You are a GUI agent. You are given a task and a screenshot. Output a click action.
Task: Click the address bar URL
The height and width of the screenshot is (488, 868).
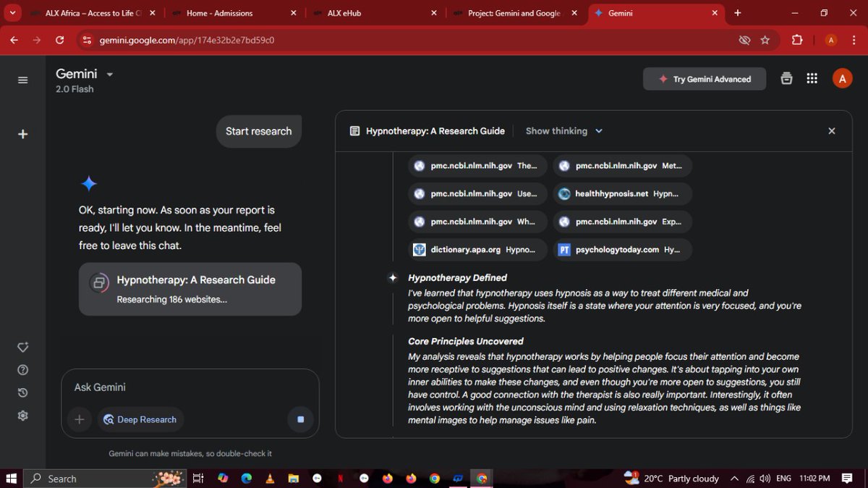(x=187, y=41)
